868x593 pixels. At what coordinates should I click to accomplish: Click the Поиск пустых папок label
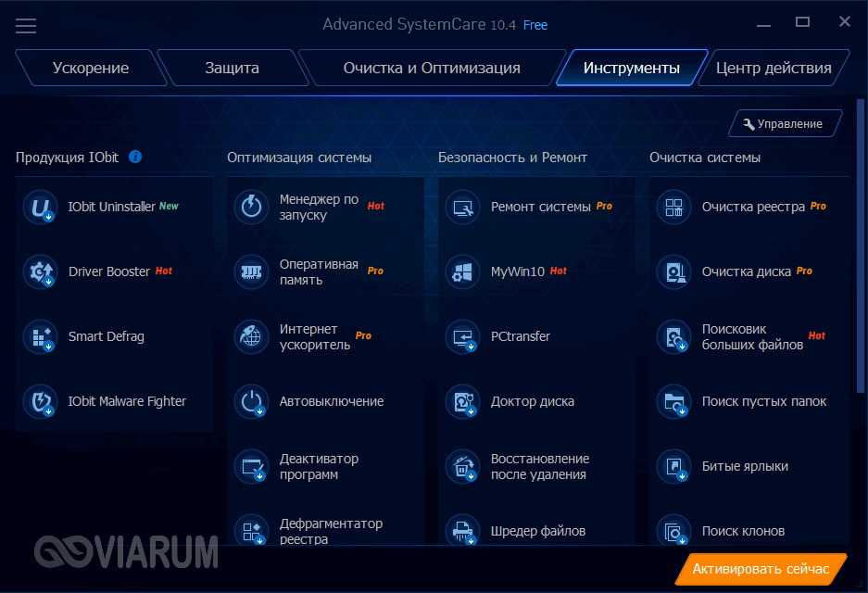coord(764,401)
